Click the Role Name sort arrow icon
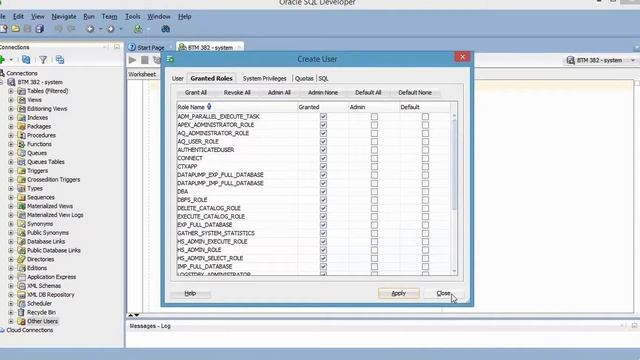This screenshot has height=360, width=640. (x=209, y=107)
